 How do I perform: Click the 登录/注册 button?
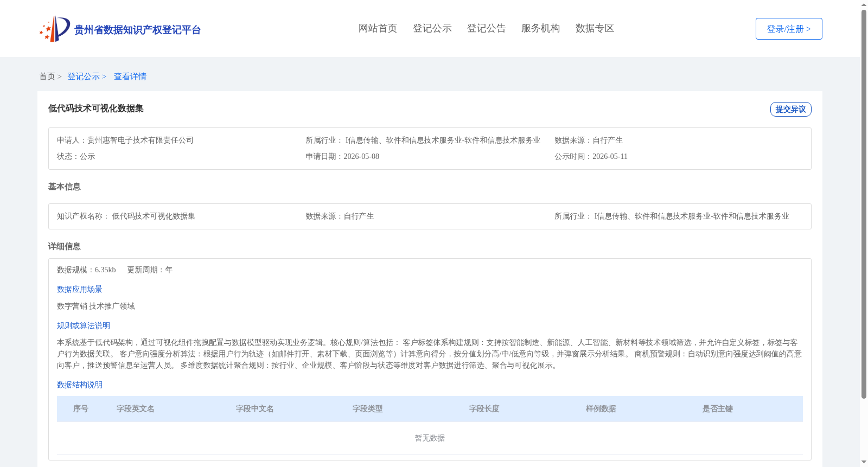point(789,29)
